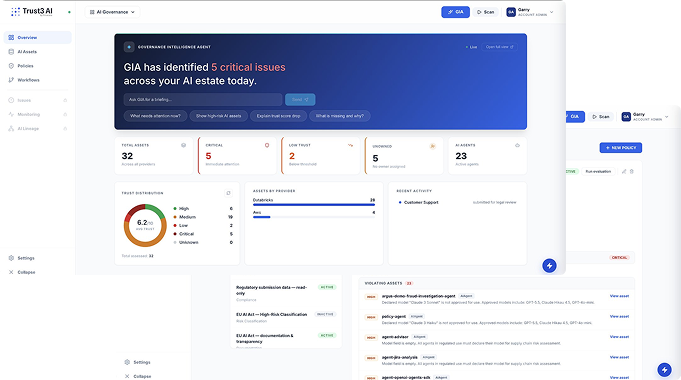The width and height of the screenshot is (681, 380).
Task: Open full view of GIA panel
Action: coord(499,47)
